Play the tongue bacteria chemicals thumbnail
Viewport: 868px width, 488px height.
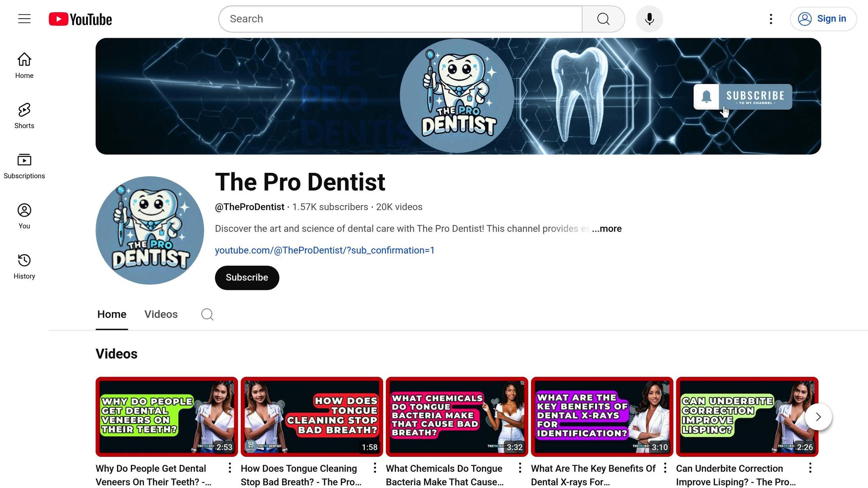(457, 417)
